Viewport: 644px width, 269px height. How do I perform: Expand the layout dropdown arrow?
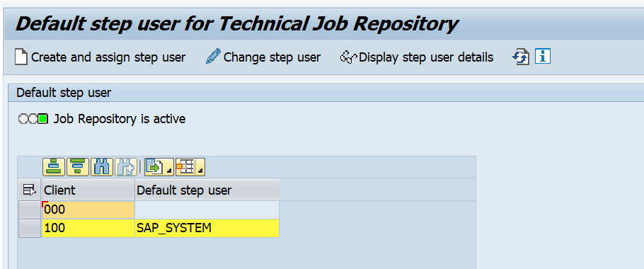tap(200, 170)
